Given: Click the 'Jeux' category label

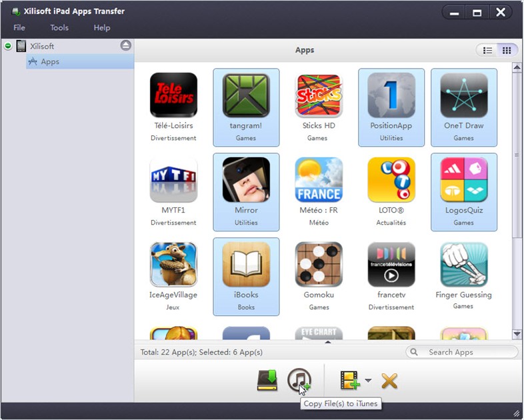Looking at the screenshot, I should (173, 307).
